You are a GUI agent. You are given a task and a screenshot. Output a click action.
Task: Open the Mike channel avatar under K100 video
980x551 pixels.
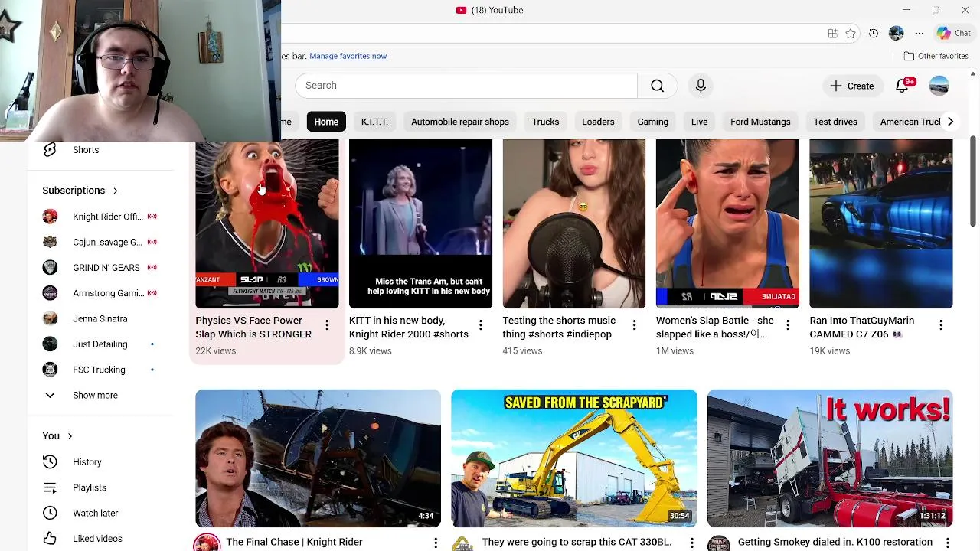tap(718, 543)
